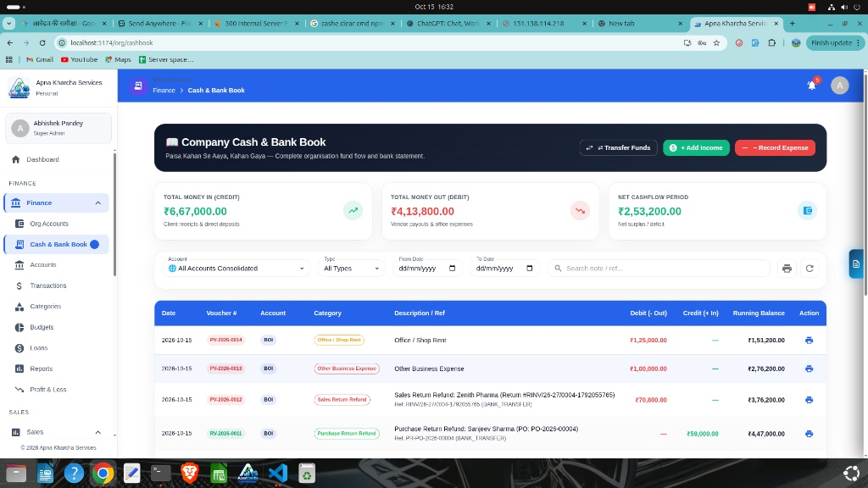Click the Transfer Funds button
This screenshot has height=488, width=868.
pyautogui.click(x=618, y=147)
